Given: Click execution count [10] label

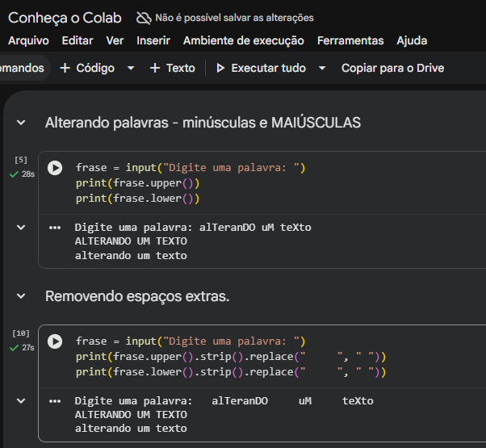Looking at the screenshot, I should (x=21, y=333).
